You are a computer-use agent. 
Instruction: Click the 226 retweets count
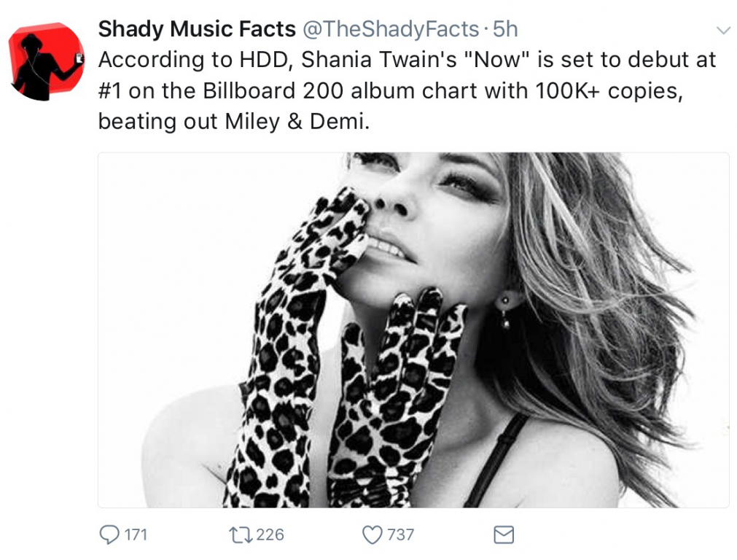coord(270,535)
